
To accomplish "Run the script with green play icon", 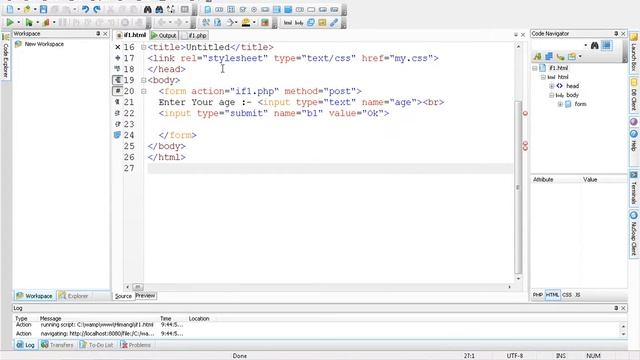I will pyautogui.click(x=10, y=22).
